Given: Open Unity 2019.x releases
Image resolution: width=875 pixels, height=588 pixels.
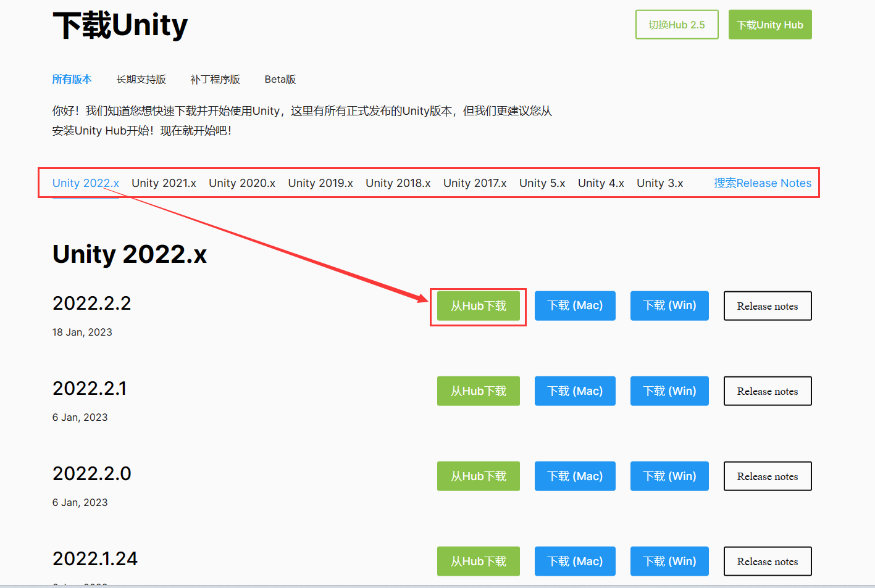Looking at the screenshot, I should [320, 183].
